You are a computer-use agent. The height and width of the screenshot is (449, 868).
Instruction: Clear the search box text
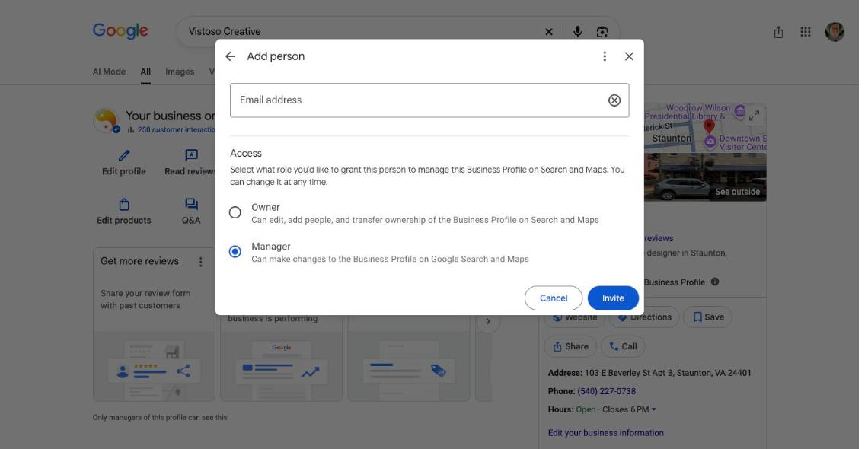548,32
